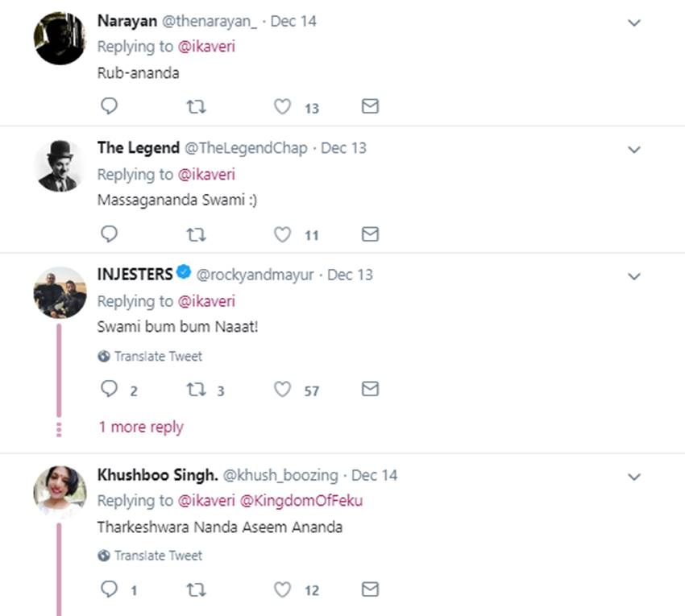Send The Legend's tweet via direct message

pos(370,234)
